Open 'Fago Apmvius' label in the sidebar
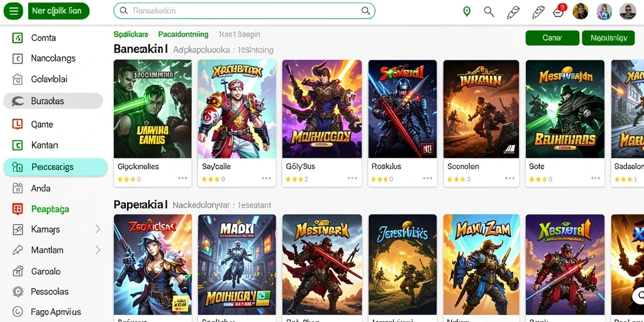Screen dimensions: 644x322 [x=56, y=312]
